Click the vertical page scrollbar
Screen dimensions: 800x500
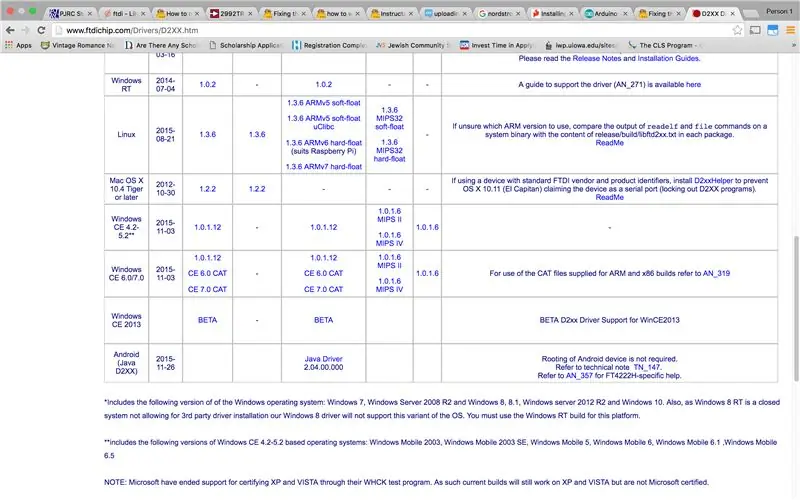(x=796, y=308)
